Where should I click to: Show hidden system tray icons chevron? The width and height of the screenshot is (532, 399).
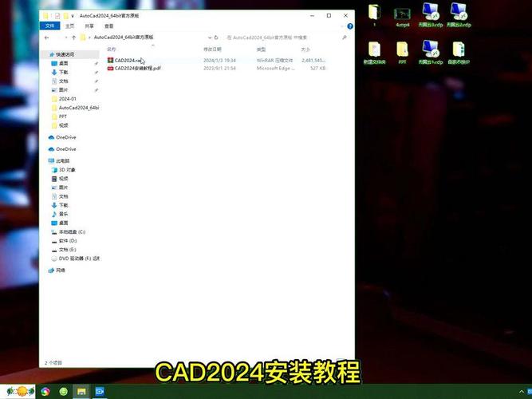point(522,392)
